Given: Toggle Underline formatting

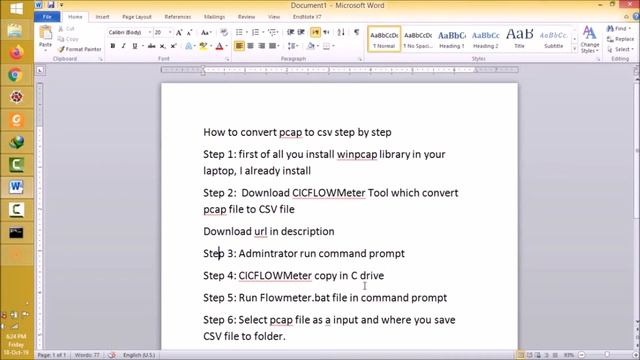Looking at the screenshot, I should (x=134, y=46).
